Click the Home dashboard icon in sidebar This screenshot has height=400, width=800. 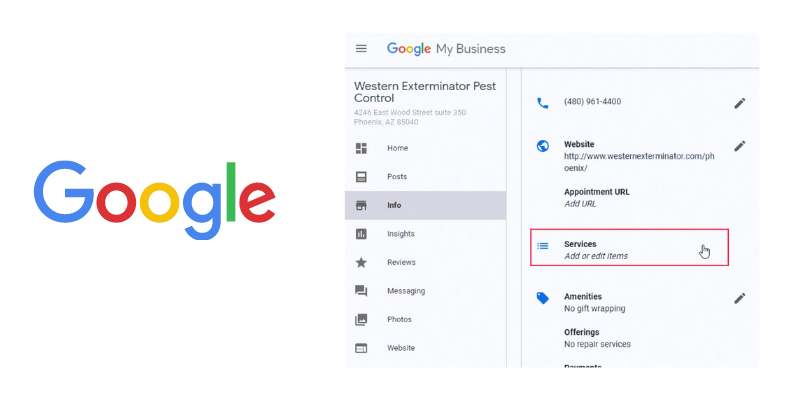point(361,148)
